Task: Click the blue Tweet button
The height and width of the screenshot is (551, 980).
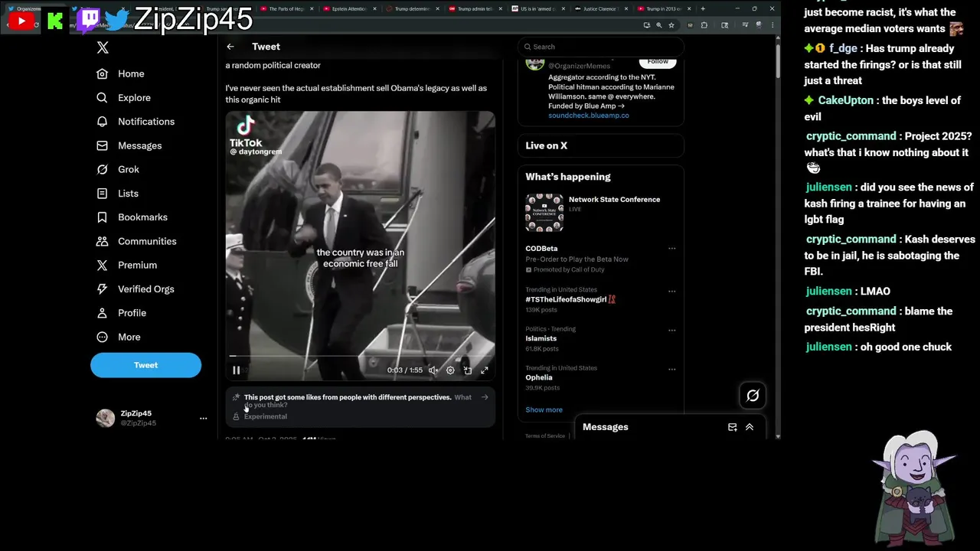Action: click(x=145, y=365)
